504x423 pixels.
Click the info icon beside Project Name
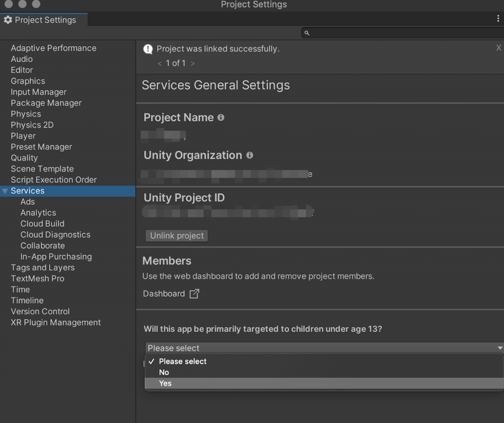221,118
